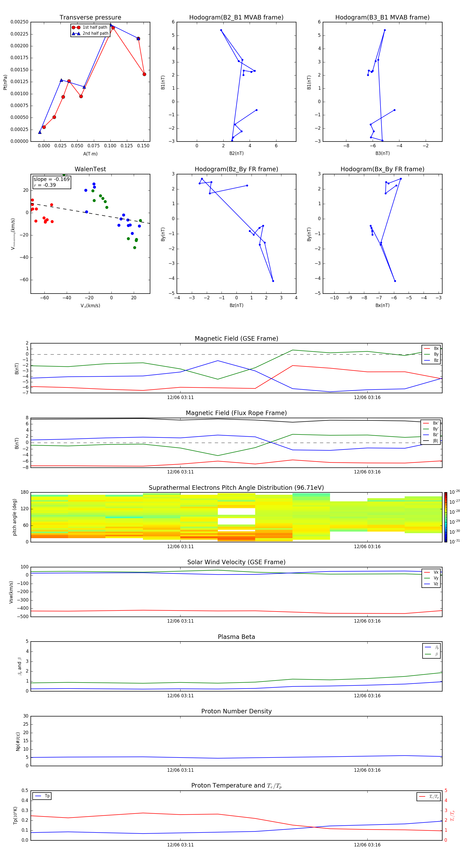Click the 'Hodogram(B2_B1 MVAB frame)' title

click(x=236, y=18)
